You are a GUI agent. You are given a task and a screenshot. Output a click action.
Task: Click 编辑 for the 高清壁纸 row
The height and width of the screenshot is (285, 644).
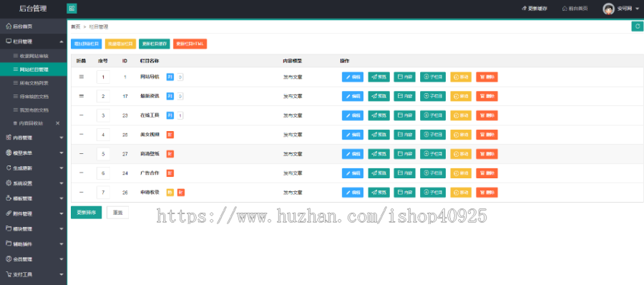(x=353, y=154)
